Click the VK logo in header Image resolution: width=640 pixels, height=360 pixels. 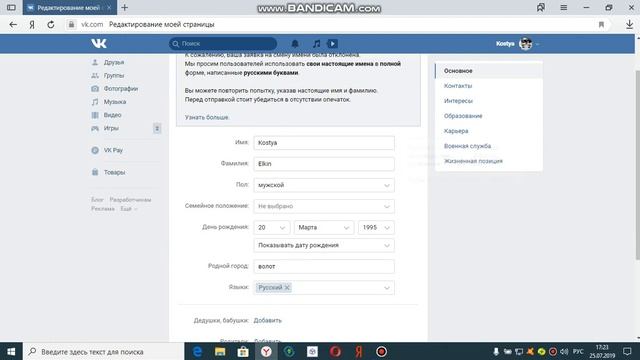99,43
